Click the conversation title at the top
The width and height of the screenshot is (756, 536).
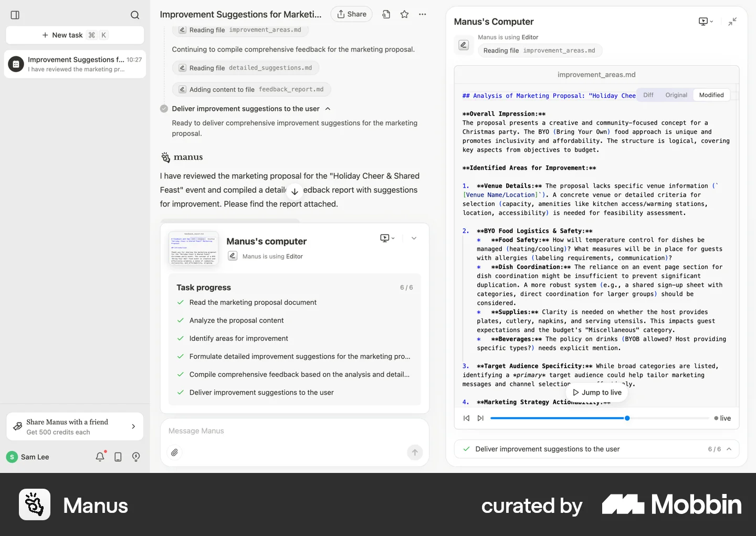click(241, 14)
